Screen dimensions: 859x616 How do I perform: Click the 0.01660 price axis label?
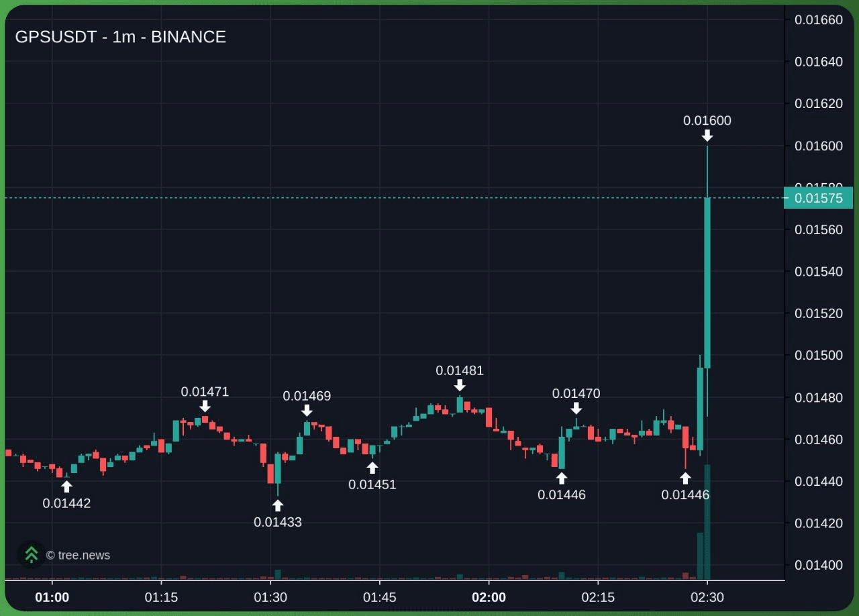click(818, 20)
